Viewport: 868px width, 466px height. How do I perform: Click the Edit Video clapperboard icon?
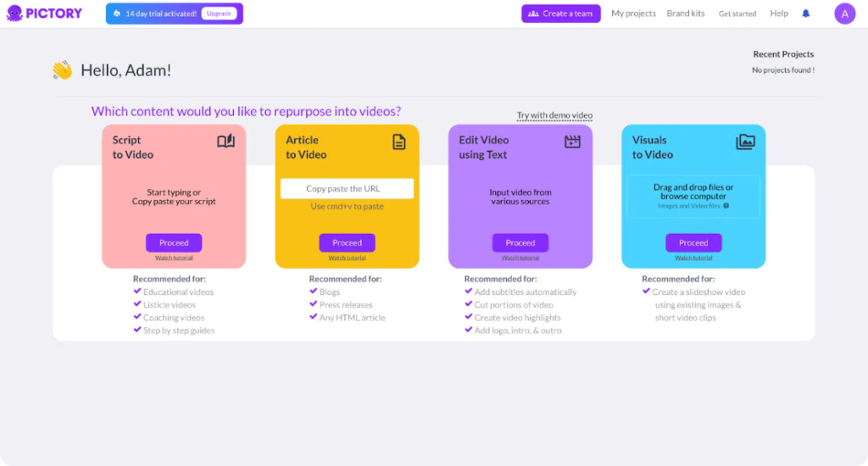pyautogui.click(x=572, y=141)
